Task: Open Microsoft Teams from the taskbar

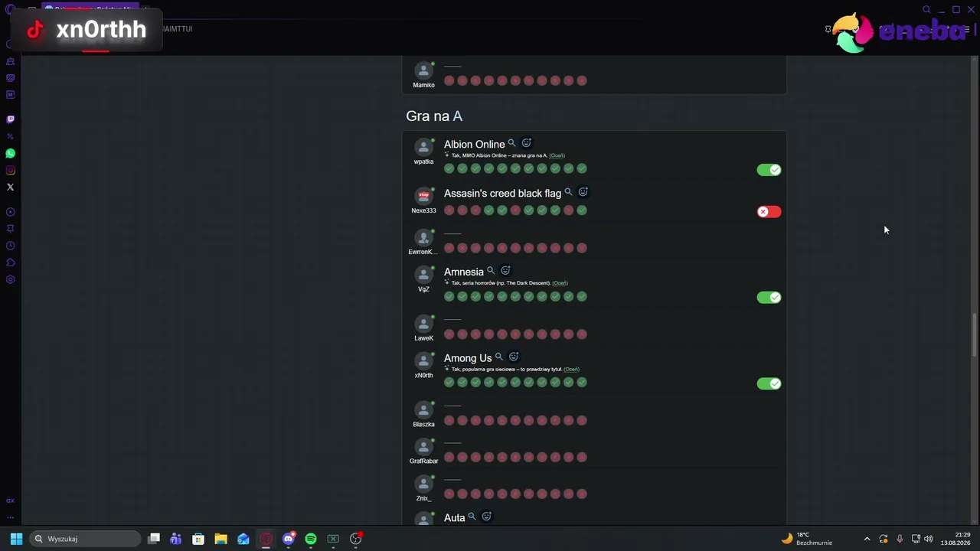Action: (176, 539)
